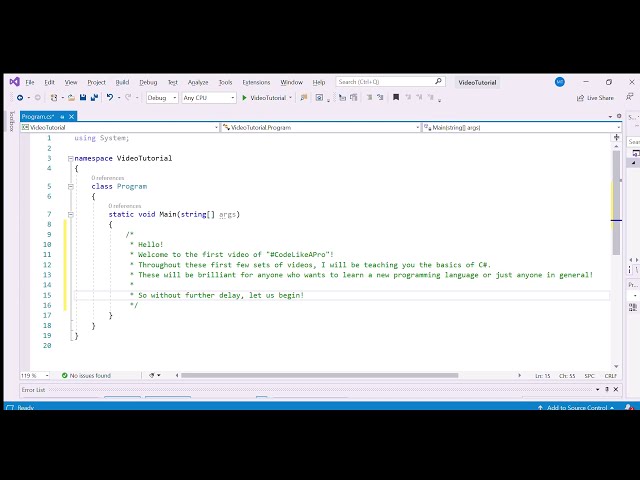Click the CRLF line ending indicator
Image resolution: width=640 pixels, height=480 pixels.
pyautogui.click(x=611, y=376)
